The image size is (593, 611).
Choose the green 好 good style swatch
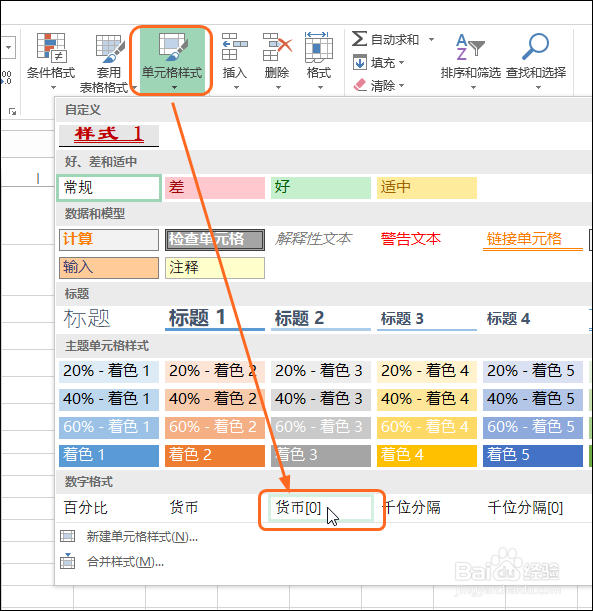[321, 188]
